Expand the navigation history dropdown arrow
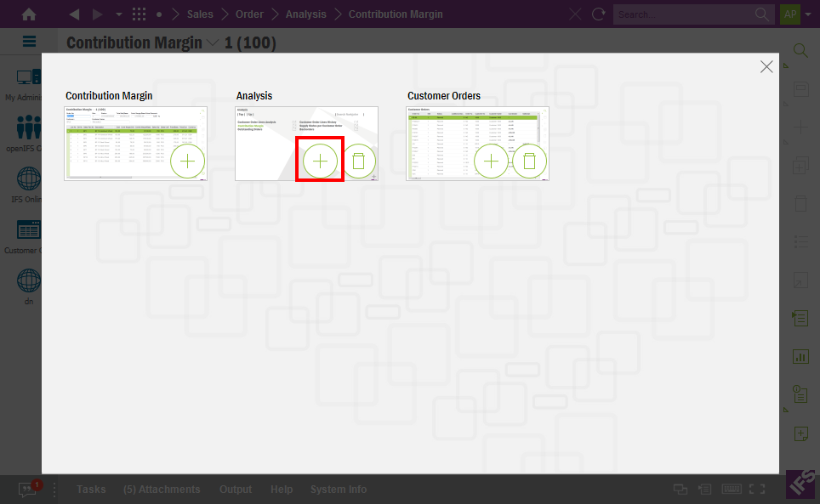The width and height of the screenshot is (820, 504). pos(118,14)
